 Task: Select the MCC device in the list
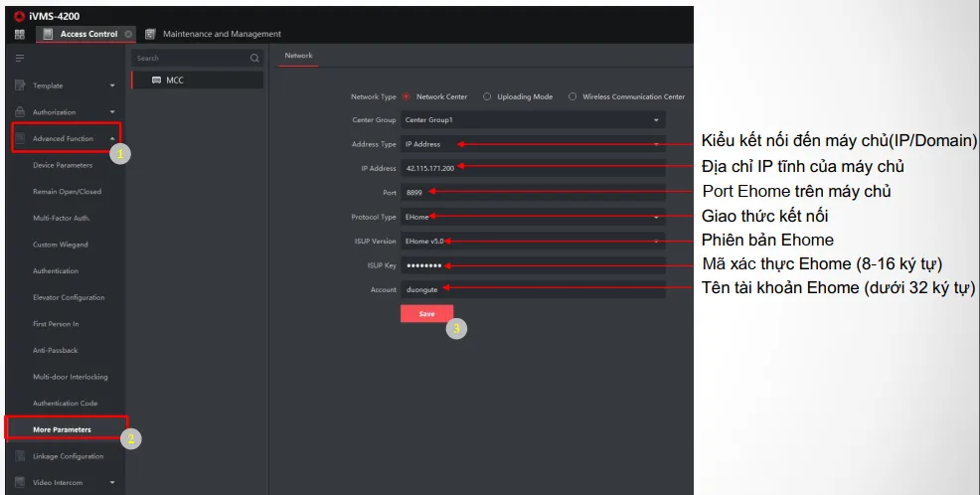[x=174, y=80]
